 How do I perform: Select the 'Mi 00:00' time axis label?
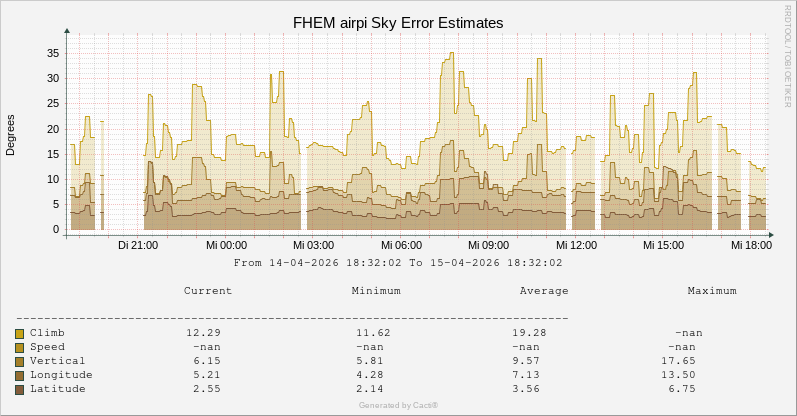point(226,245)
